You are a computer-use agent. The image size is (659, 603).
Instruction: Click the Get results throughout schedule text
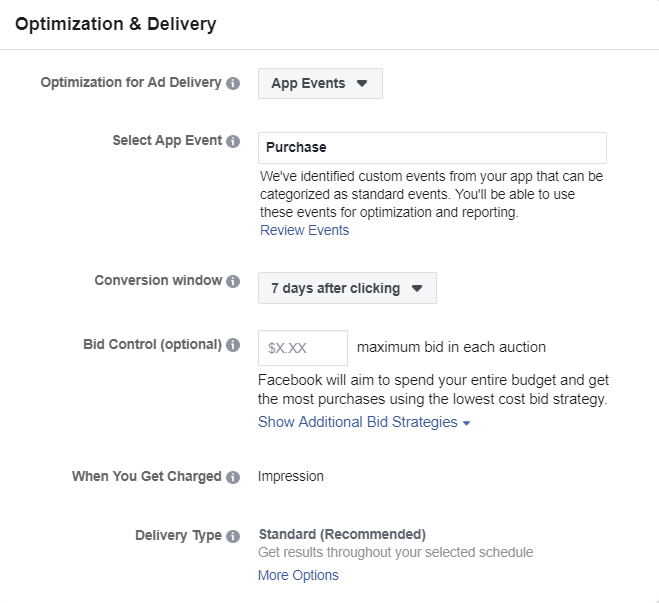click(x=395, y=552)
